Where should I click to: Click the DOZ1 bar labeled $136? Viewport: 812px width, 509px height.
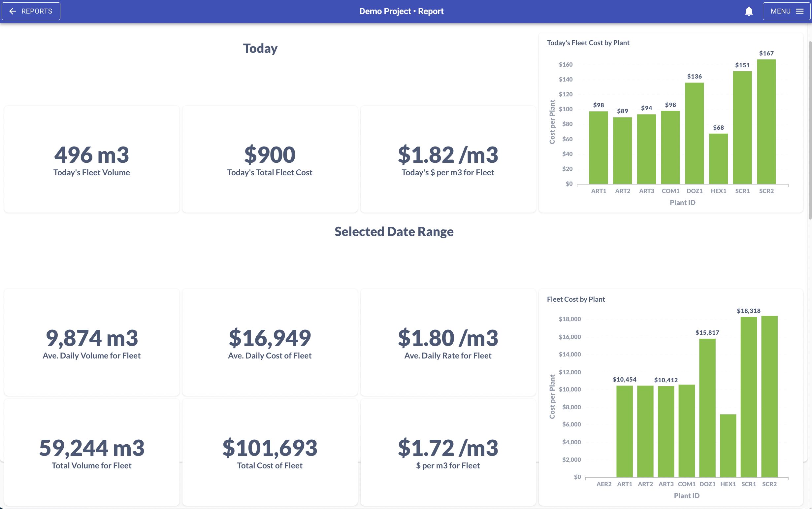point(694,133)
